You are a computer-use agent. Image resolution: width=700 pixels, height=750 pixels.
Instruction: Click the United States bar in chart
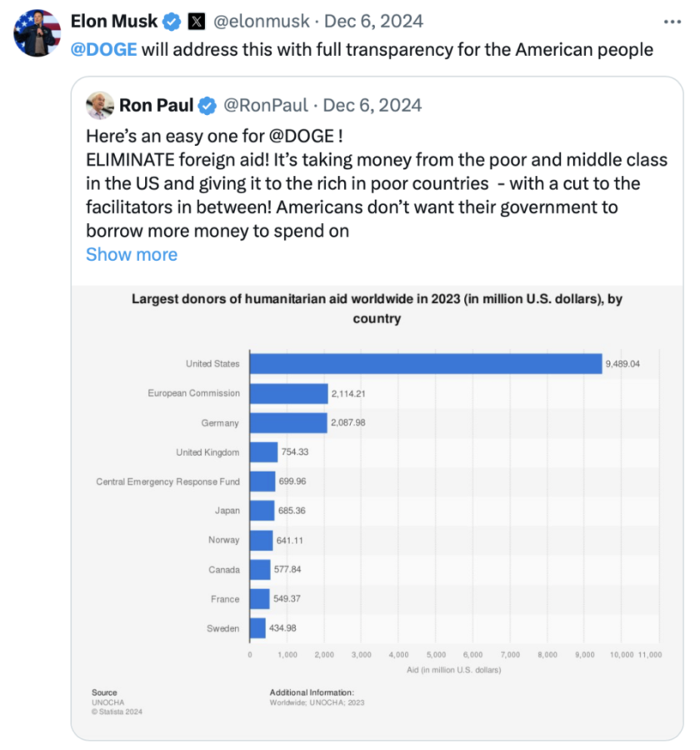coord(425,363)
